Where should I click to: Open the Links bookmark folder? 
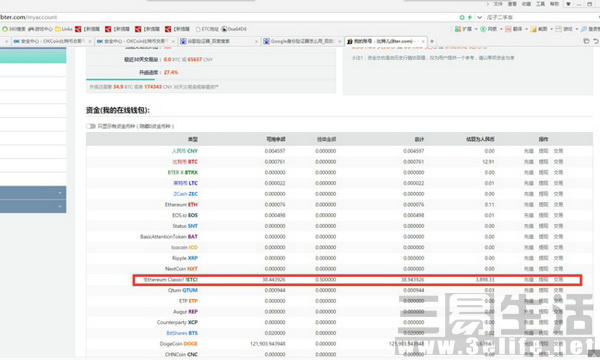pyautogui.click(x=64, y=29)
